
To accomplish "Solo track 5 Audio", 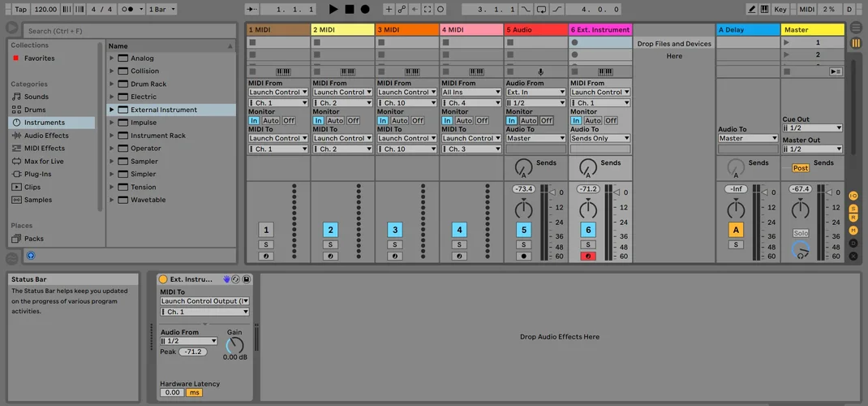I will [523, 244].
